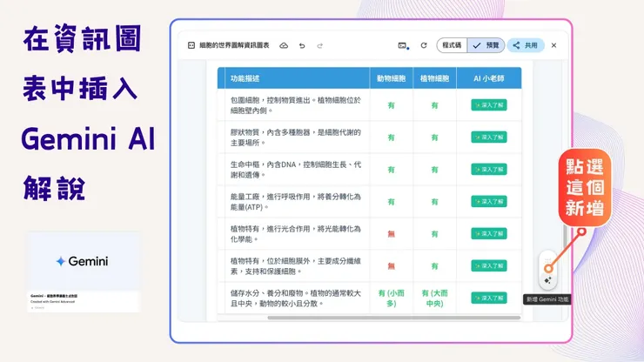
Task: Click the 動物細胞 column header
Action: coord(391,78)
